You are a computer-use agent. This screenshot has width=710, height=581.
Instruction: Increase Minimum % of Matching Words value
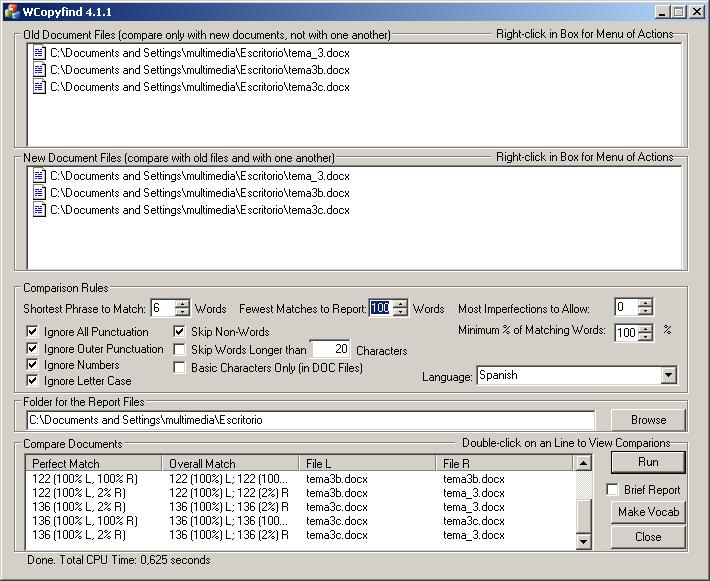point(645,328)
